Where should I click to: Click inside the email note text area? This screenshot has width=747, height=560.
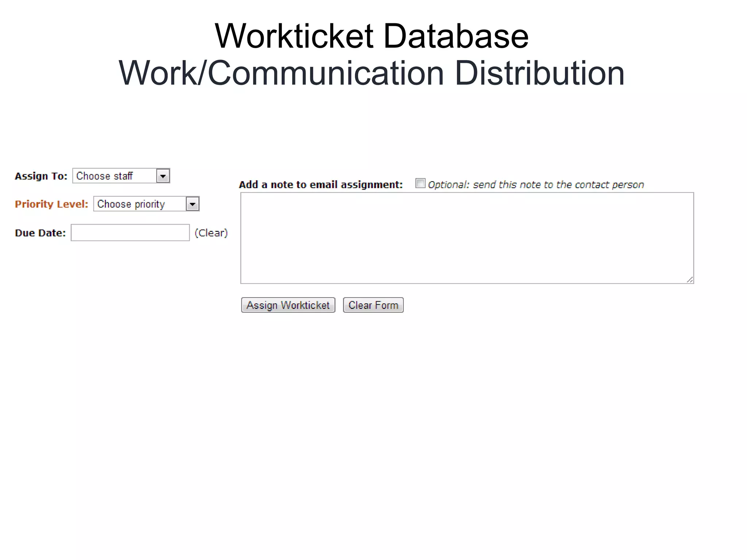point(467,238)
